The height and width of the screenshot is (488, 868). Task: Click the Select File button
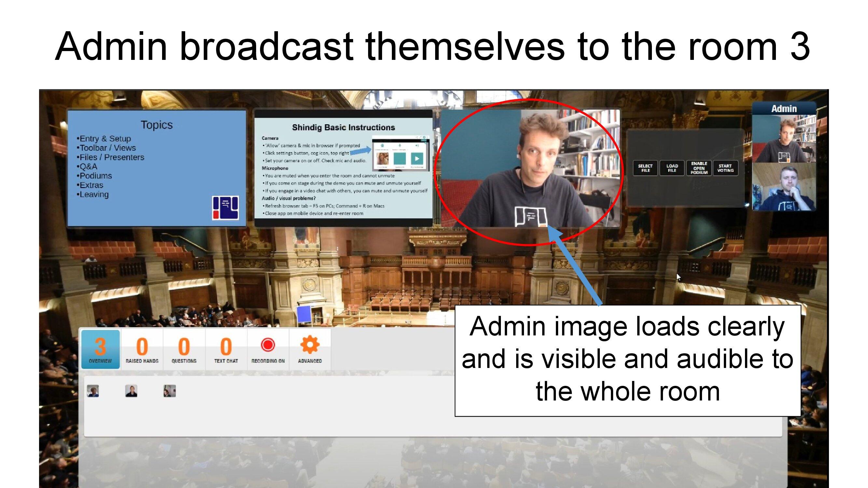click(x=645, y=168)
